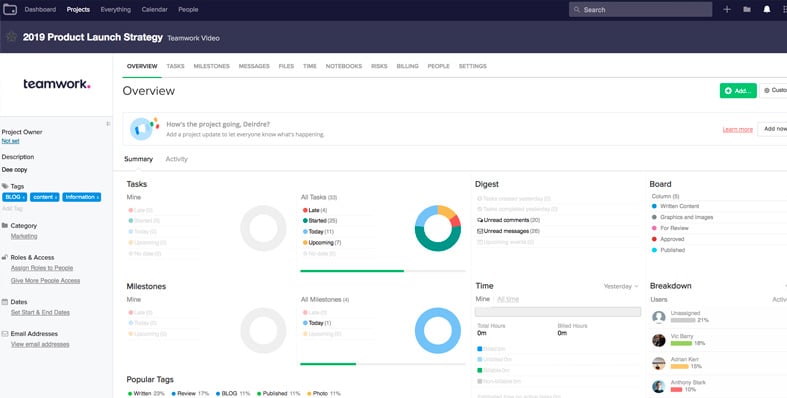Open the folder icon in top bar
This screenshot has height=398, width=787.
tap(747, 9)
